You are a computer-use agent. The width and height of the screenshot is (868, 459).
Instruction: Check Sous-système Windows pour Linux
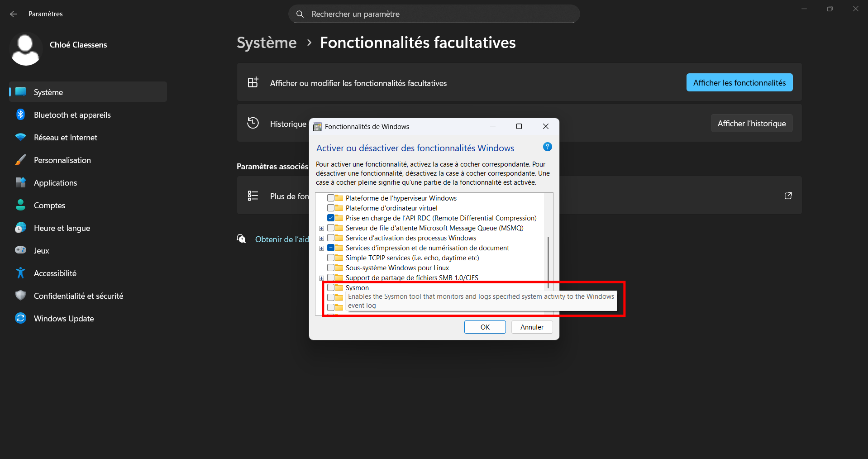pyautogui.click(x=331, y=268)
